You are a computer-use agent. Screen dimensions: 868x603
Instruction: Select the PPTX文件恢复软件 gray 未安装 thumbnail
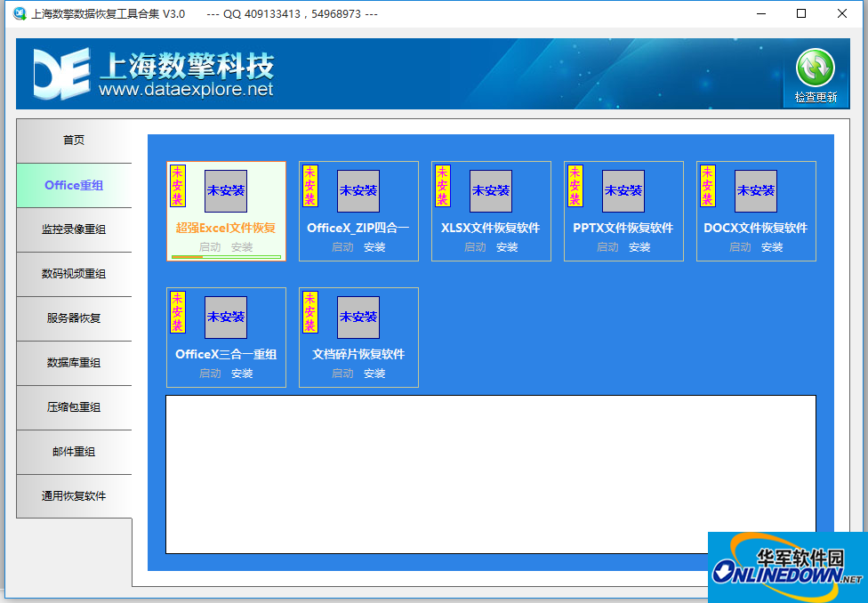(x=623, y=191)
